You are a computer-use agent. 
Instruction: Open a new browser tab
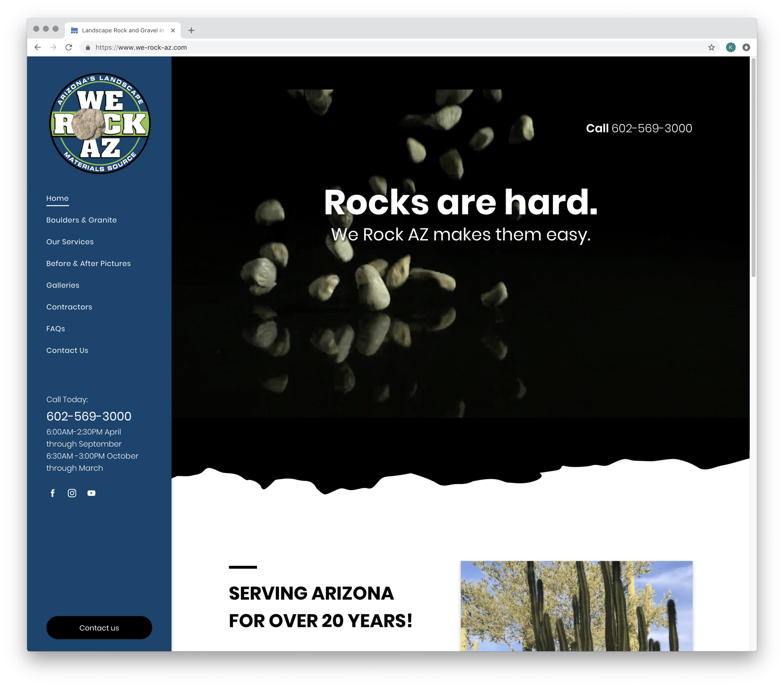click(x=191, y=30)
